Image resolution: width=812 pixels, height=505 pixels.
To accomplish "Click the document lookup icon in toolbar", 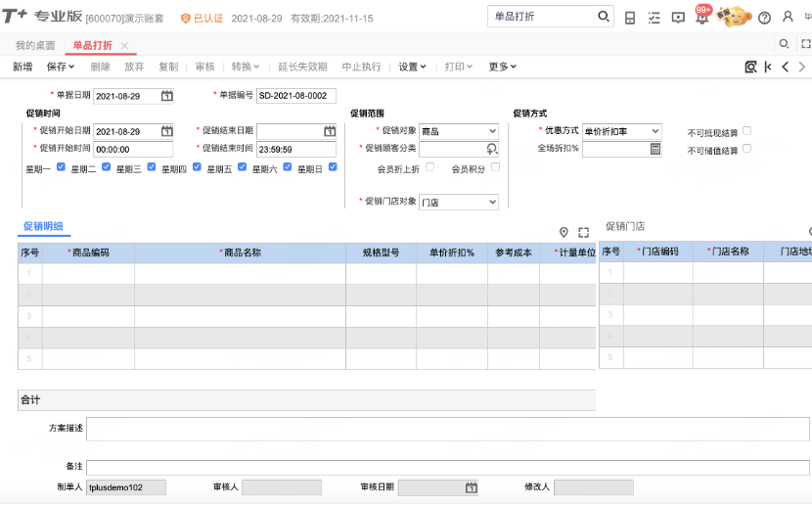I will click(x=750, y=67).
